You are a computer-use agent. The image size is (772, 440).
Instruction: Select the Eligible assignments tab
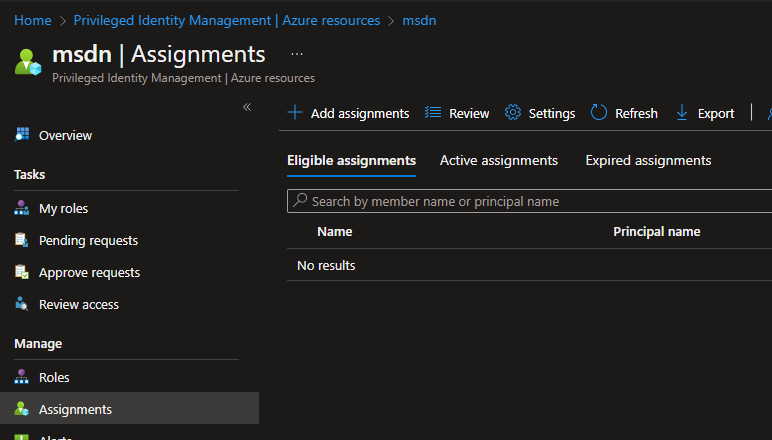351,160
